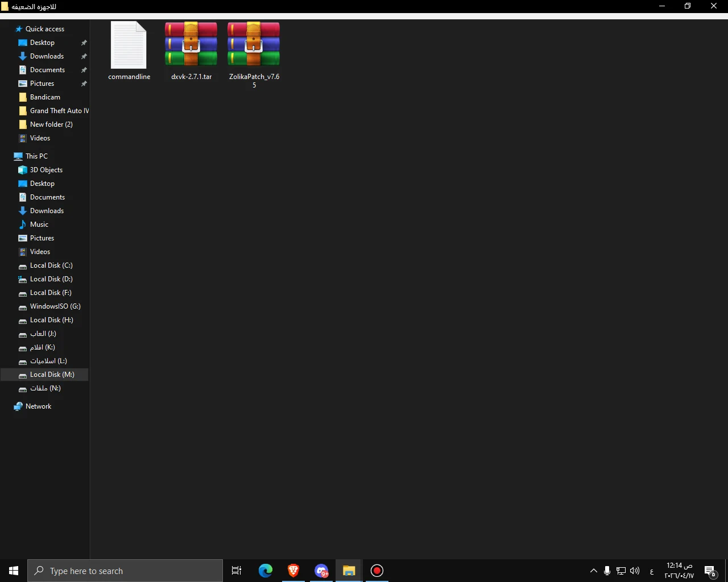Go to WindowsISO (G:) drive

pos(55,306)
